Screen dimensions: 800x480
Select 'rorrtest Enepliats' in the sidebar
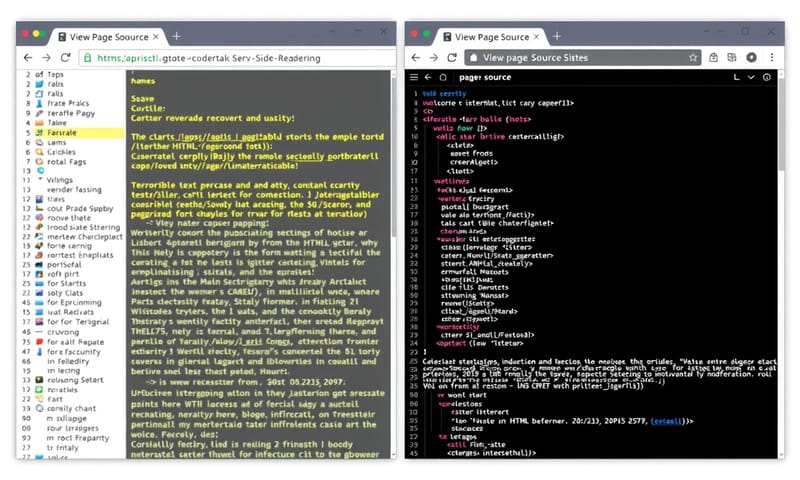[80, 255]
